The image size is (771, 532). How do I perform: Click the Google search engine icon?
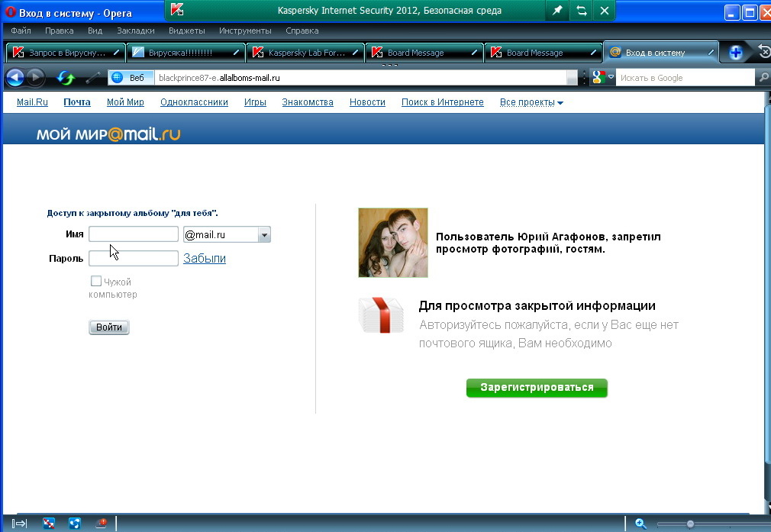598,77
